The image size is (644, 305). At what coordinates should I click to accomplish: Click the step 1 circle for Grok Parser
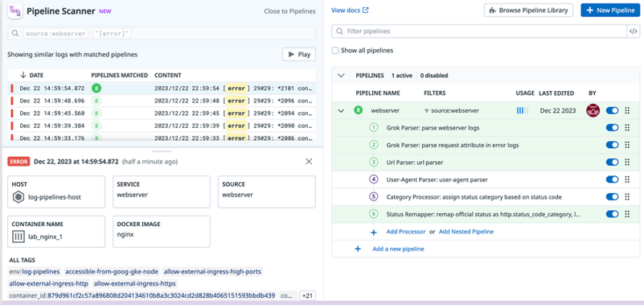(373, 128)
